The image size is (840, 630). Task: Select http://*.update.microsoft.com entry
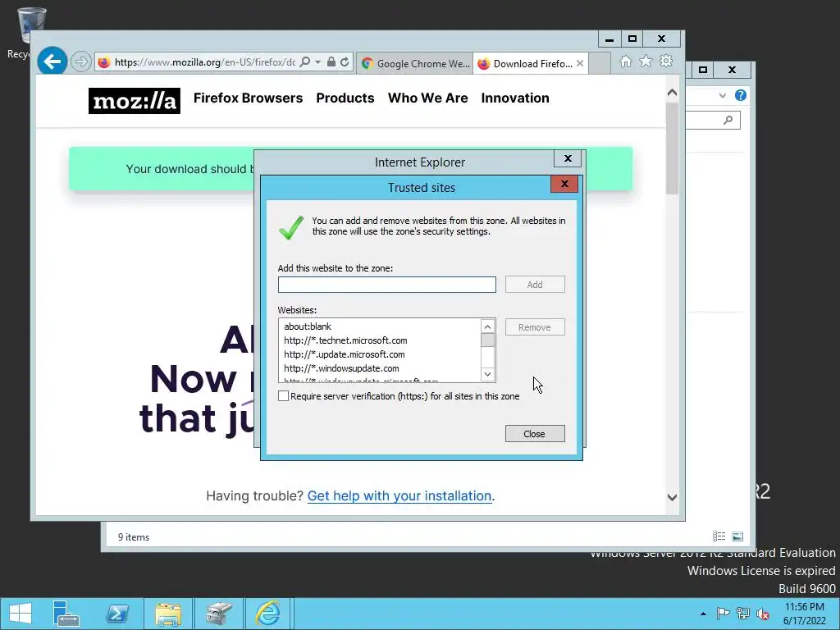click(345, 354)
